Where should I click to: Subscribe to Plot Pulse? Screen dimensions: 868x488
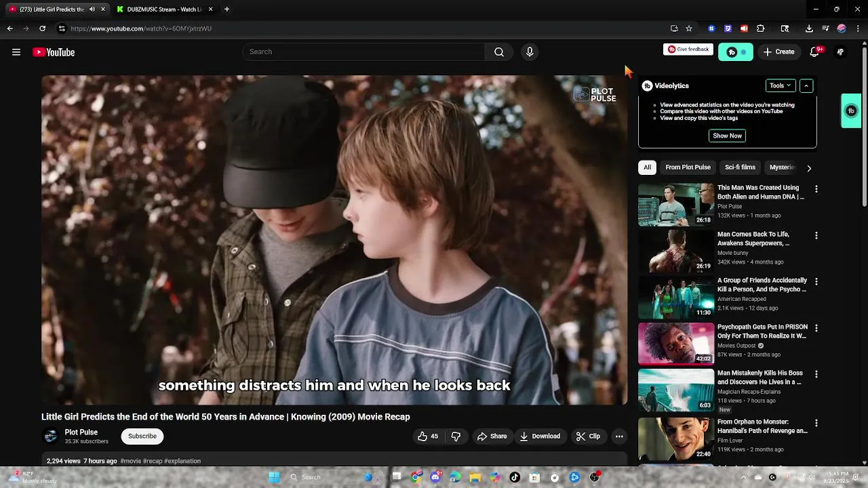(x=142, y=436)
